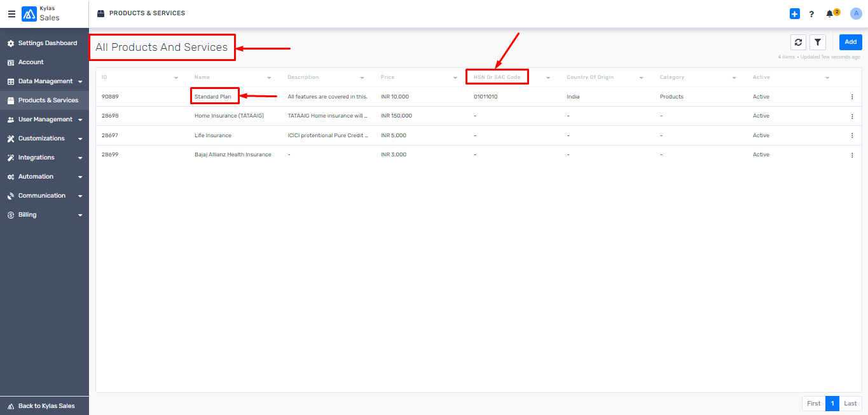
Task: Open the Data Management menu item
Action: (45, 81)
